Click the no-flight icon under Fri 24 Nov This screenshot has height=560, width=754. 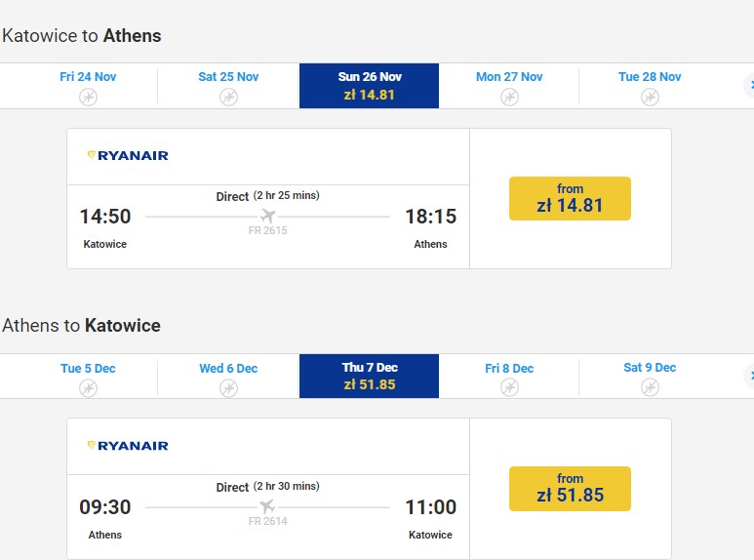tap(88, 97)
